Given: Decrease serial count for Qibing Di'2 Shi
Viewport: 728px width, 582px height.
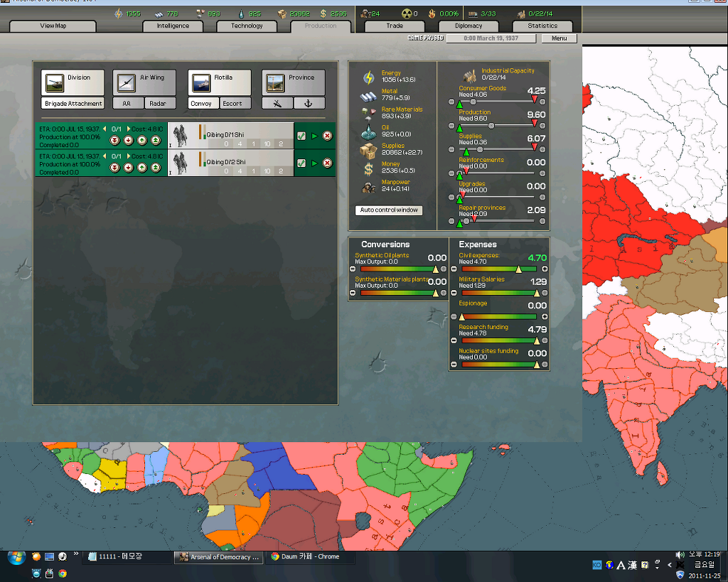Looking at the screenshot, I should (x=105, y=156).
